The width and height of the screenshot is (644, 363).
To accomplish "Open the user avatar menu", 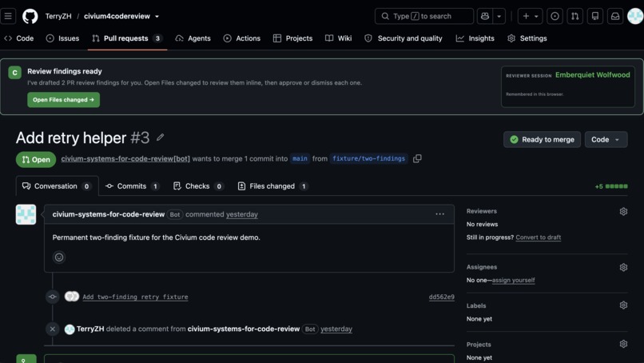I will click(635, 16).
